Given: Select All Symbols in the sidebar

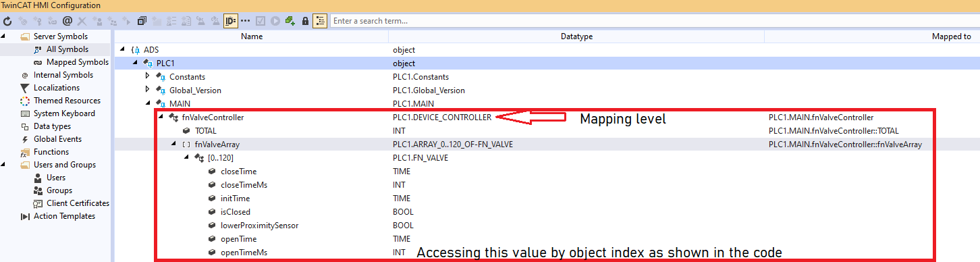Looking at the screenshot, I should (67, 49).
